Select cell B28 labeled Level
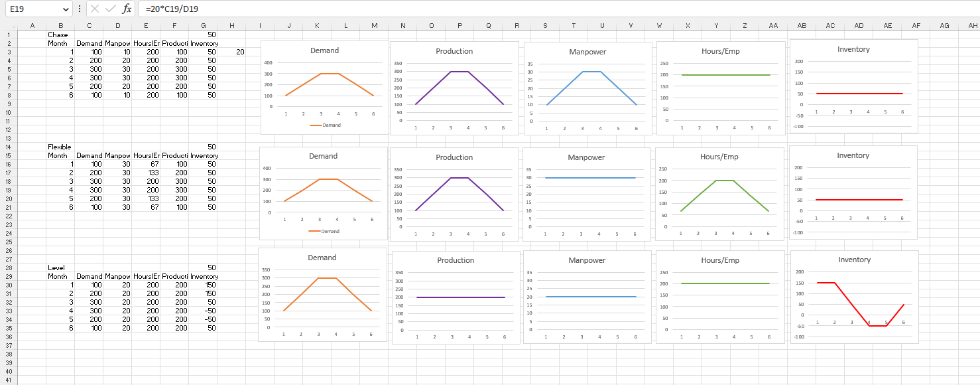Image resolution: width=980 pixels, height=385 pixels. point(60,268)
